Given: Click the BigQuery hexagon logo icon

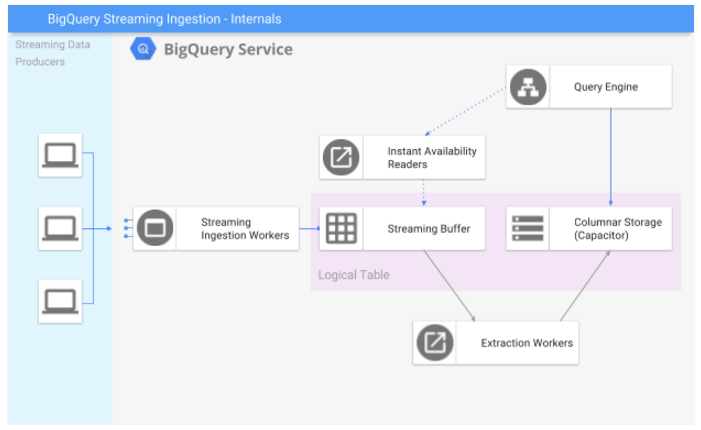Looking at the screenshot, I should coord(143,49).
